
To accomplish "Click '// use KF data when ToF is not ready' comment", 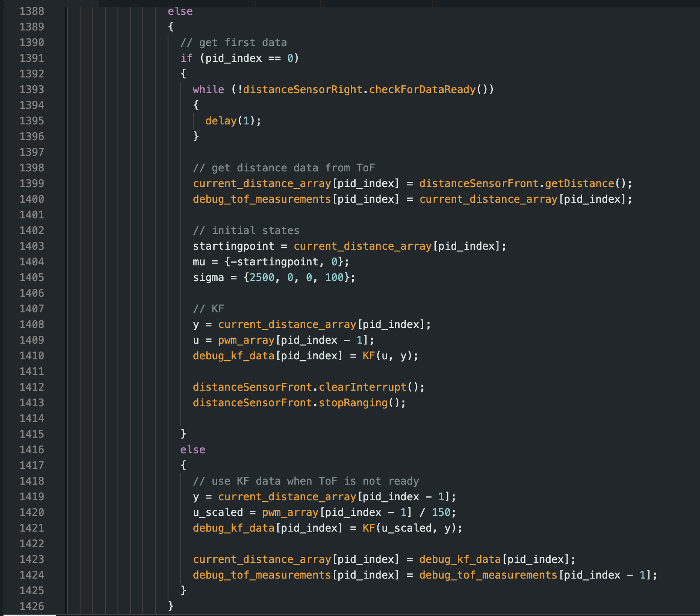I will point(306,481).
